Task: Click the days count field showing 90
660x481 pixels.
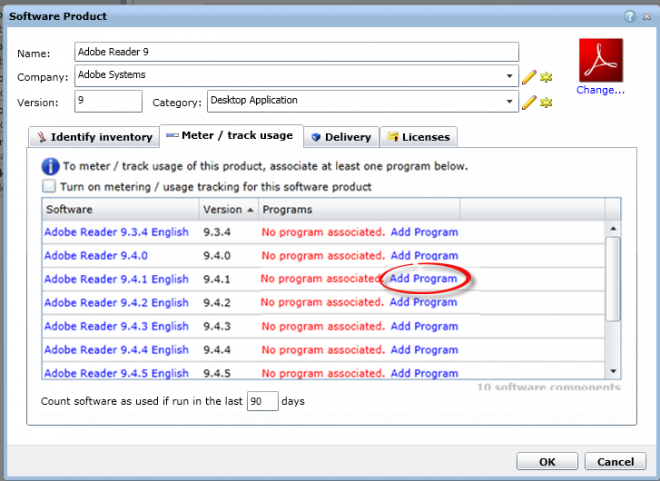Action: coord(262,401)
